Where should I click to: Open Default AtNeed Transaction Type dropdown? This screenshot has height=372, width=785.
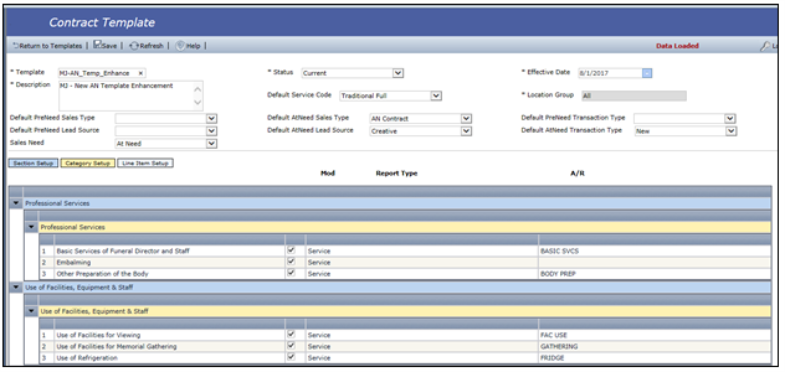click(731, 131)
